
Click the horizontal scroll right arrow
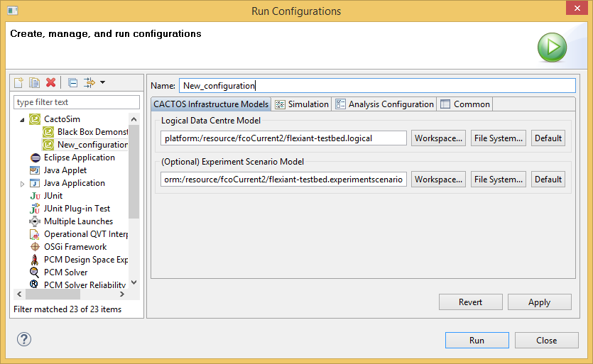121,294
